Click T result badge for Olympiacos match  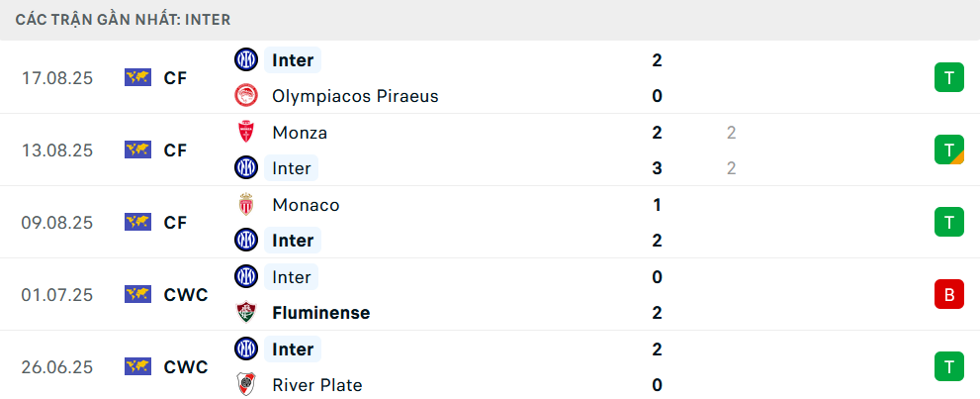coord(948,78)
